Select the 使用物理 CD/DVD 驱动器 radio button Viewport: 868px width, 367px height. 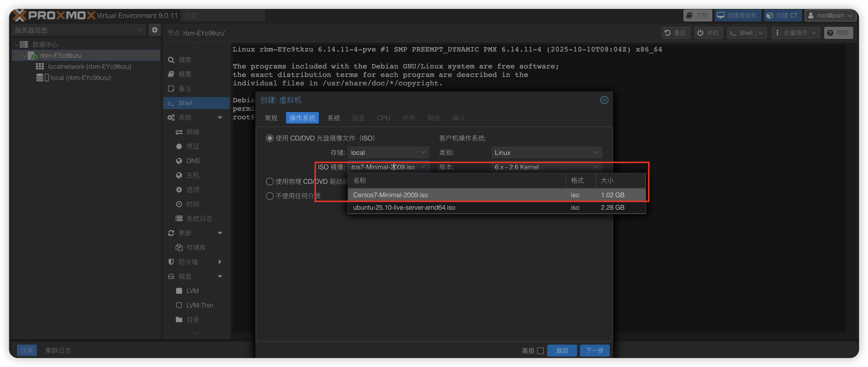270,182
